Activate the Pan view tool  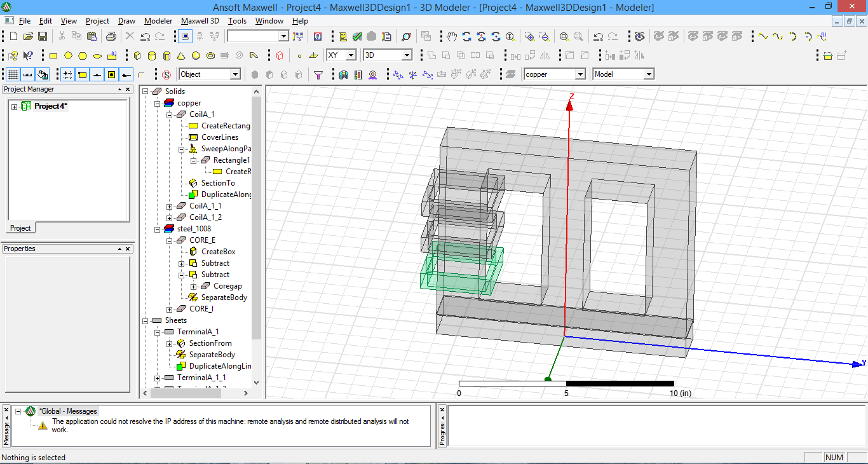pos(452,36)
